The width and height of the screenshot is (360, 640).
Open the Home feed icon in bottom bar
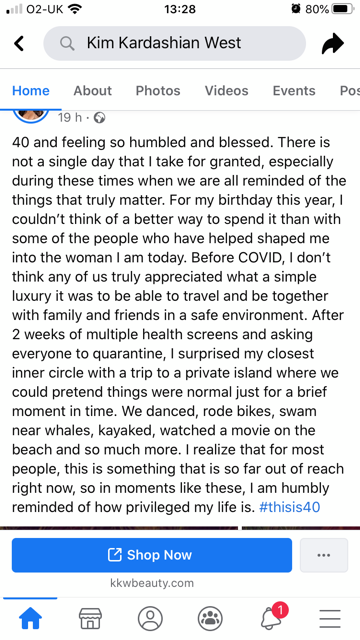31,618
